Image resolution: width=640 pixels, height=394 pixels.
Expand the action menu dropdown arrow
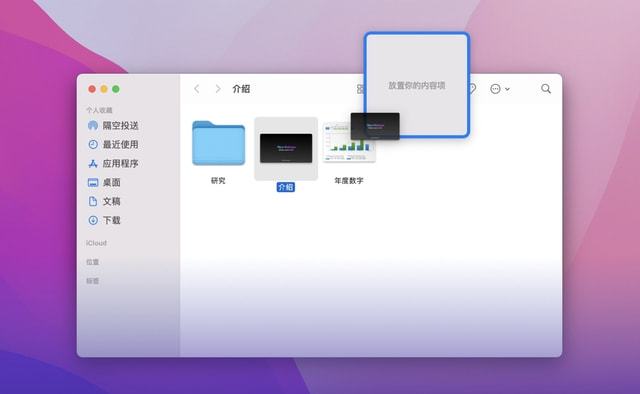(507, 89)
